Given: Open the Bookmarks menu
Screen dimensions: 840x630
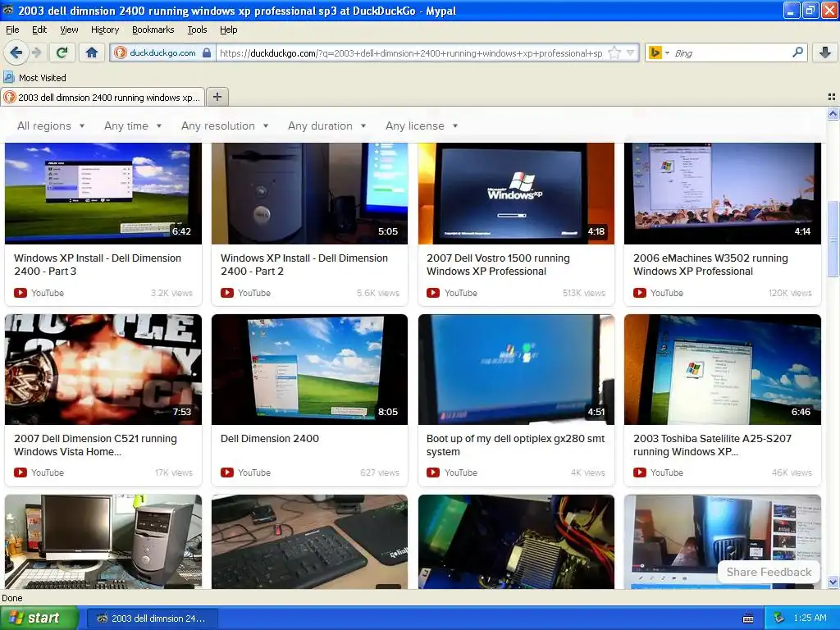Looking at the screenshot, I should coord(153,30).
